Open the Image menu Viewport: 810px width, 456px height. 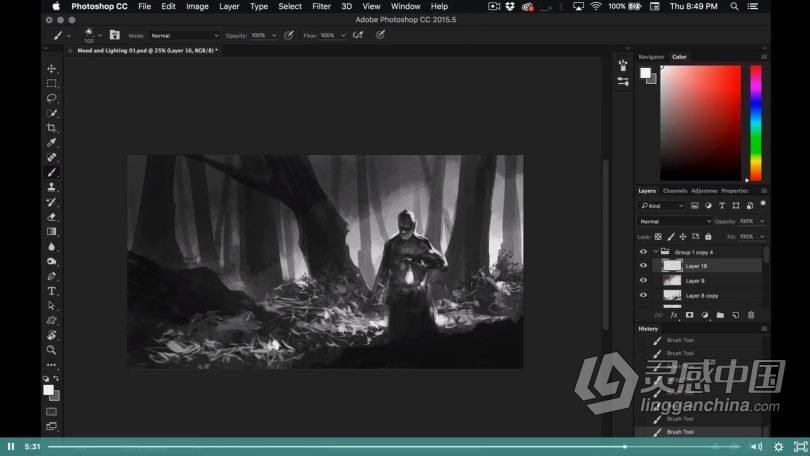coord(197,6)
